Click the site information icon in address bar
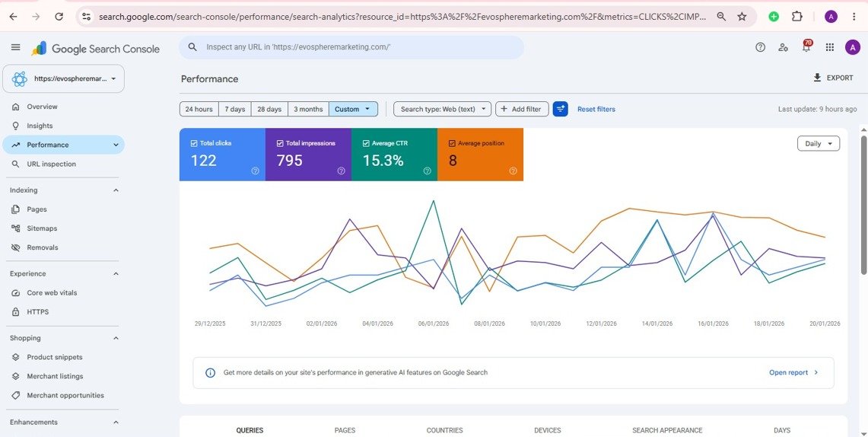The width and height of the screenshot is (868, 437). (x=86, y=17)
